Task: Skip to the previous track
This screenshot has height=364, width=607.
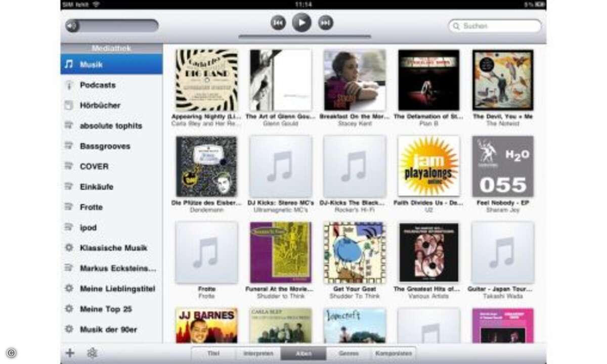Action: [x=278, y=23]
